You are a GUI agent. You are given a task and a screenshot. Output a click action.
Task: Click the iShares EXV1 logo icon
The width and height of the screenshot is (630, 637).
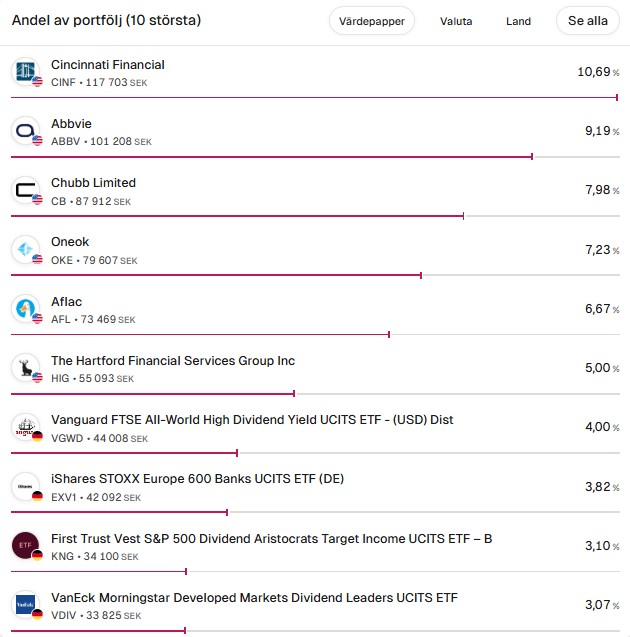(25, 486)
